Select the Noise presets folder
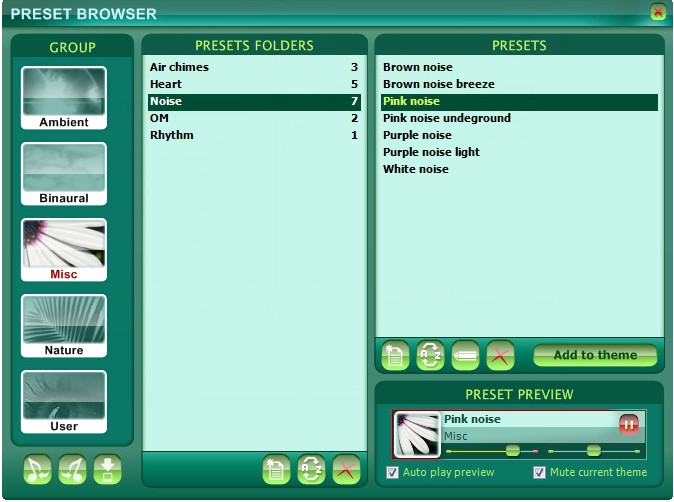 (254, 101)
